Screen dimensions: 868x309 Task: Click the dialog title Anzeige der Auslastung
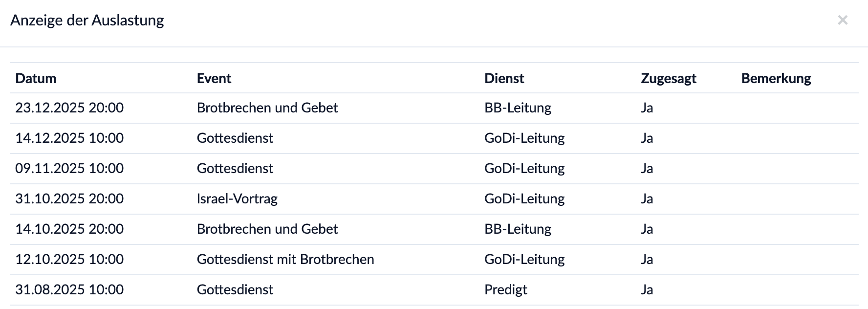(88, 21)
